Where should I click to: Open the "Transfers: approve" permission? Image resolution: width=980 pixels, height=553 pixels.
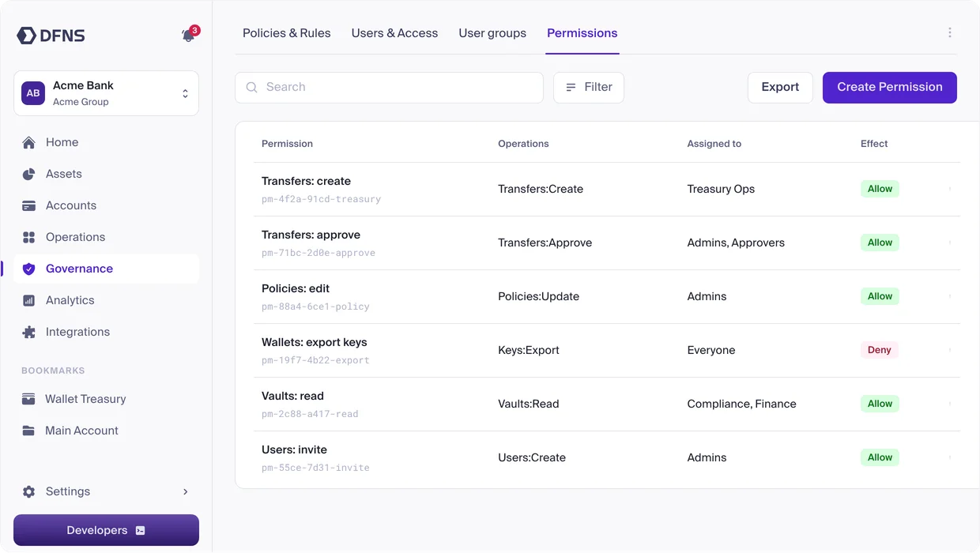(311, 235)
